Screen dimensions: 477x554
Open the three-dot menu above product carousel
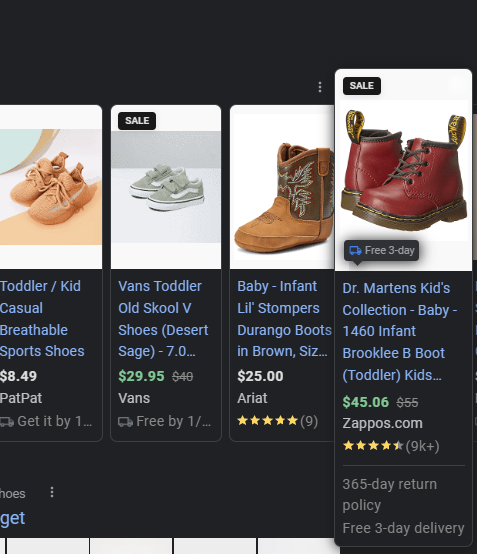320,87
